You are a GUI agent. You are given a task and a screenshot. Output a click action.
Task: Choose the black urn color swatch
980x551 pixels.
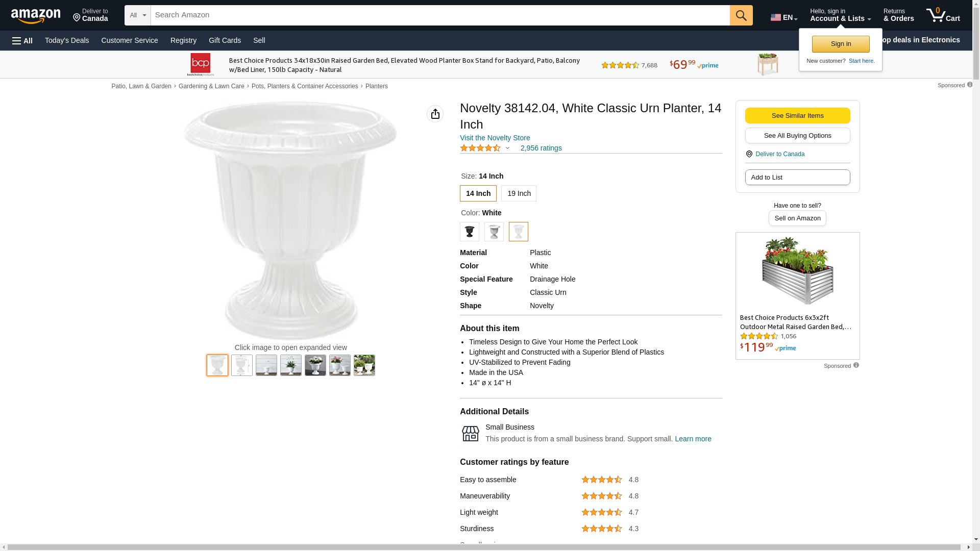click(469, 232)
